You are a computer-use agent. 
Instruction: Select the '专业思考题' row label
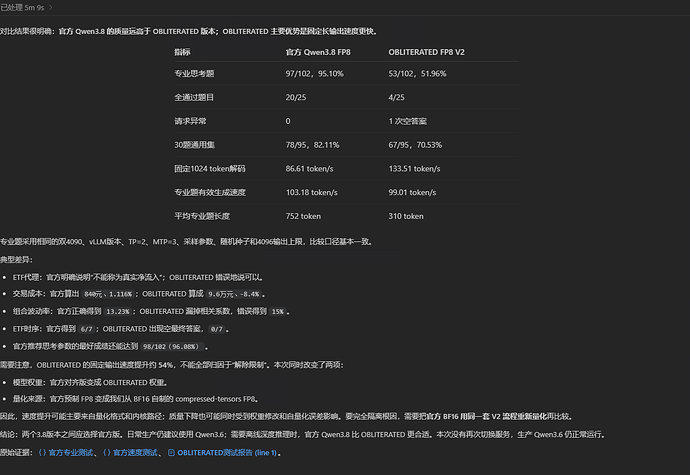click(194, 74)
